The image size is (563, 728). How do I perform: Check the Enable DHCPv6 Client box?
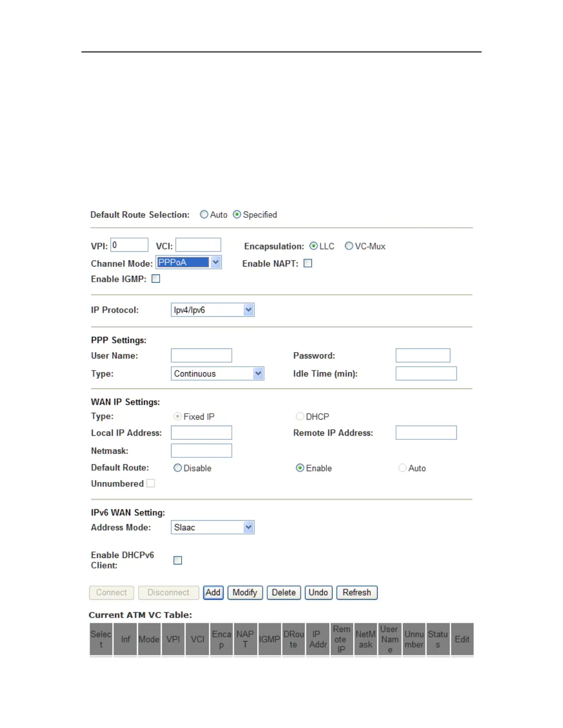tap(178, 560)
